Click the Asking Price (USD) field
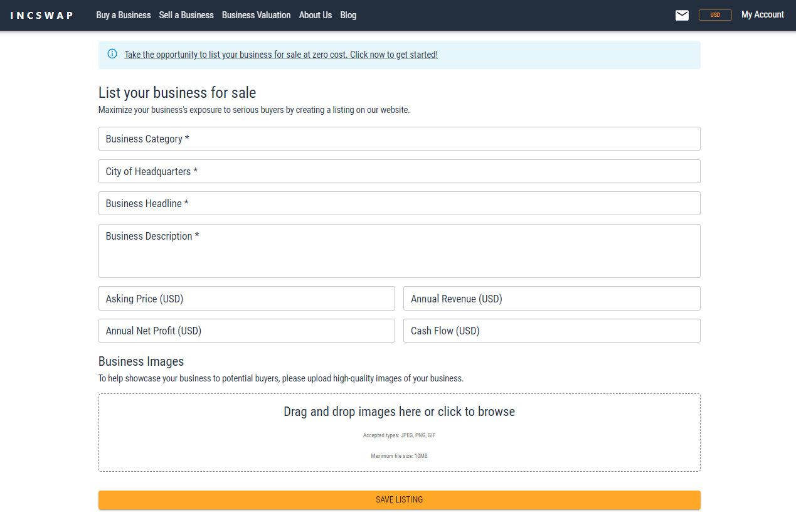Viewport: 796px width, 532px height. pos(247,299)
